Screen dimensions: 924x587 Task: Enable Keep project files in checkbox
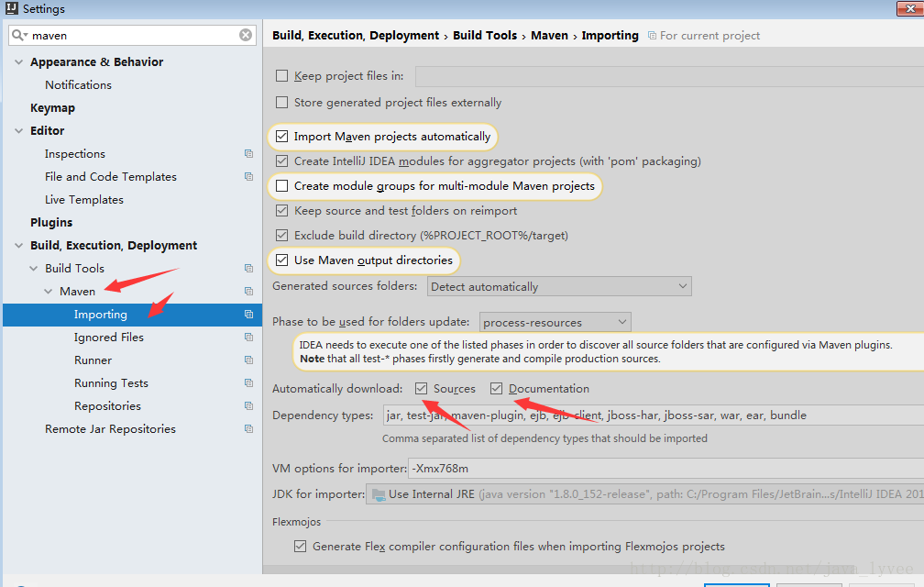[x=281, y=76]
